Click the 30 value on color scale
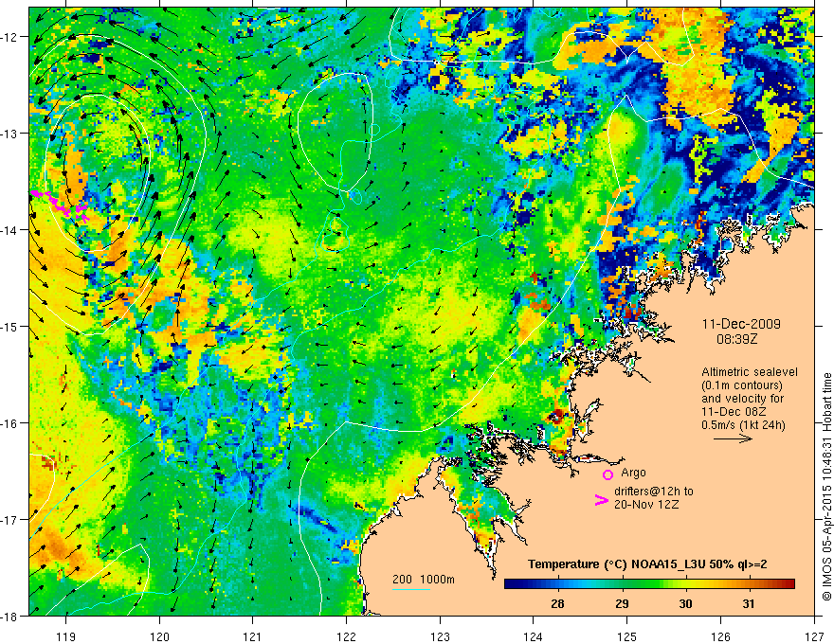This screenshot has height=644, width=834. [685, 603]
